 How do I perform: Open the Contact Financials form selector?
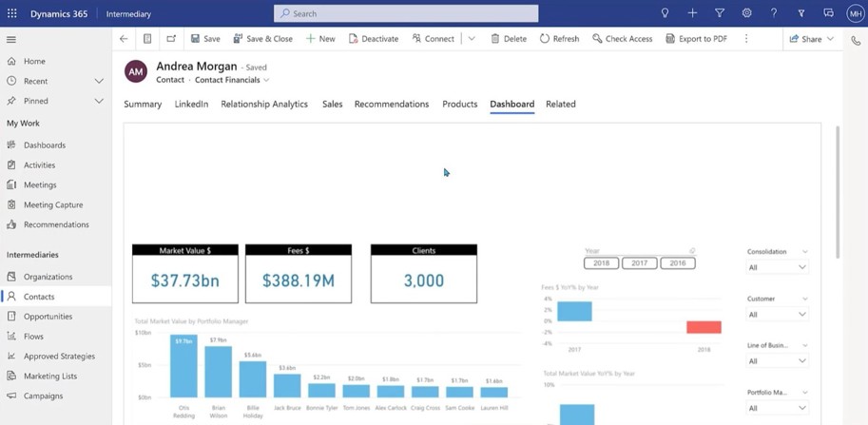[232, 80]
